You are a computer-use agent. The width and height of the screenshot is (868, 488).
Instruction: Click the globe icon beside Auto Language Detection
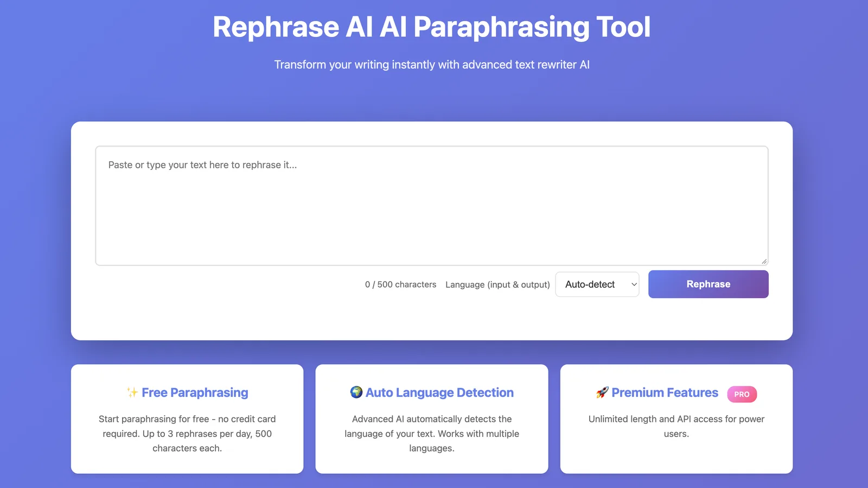point(356,392)
